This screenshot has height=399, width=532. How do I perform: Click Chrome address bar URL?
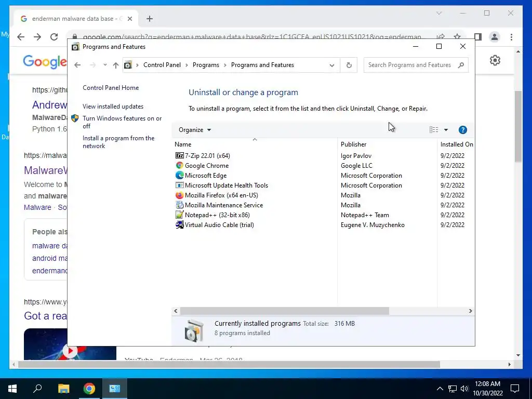[x=252, y=37]
